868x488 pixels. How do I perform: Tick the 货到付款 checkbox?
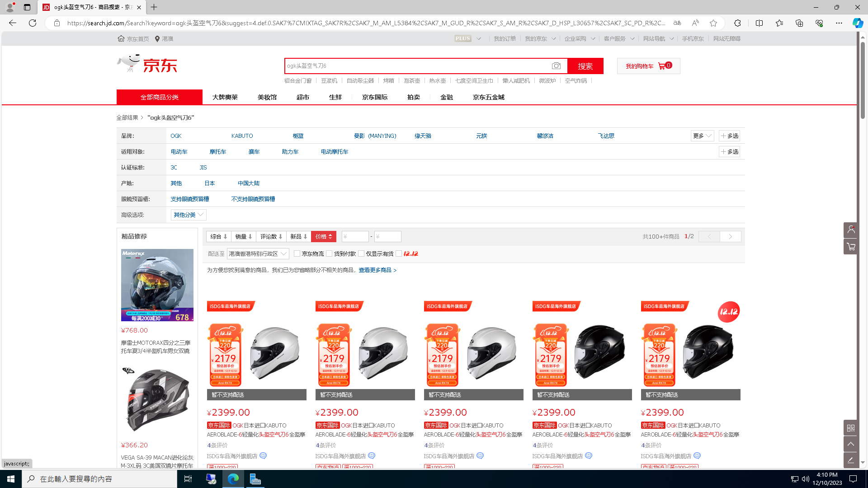tap(329, 254)
